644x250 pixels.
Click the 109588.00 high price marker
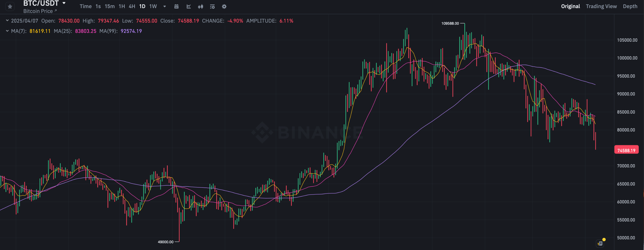[450, 23]
